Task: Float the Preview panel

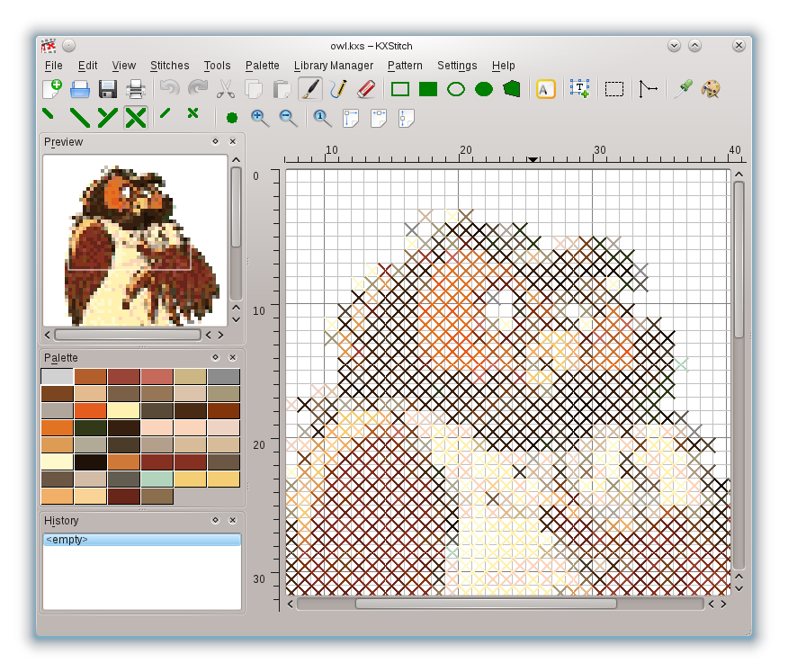Action: (x=215, y=141)
